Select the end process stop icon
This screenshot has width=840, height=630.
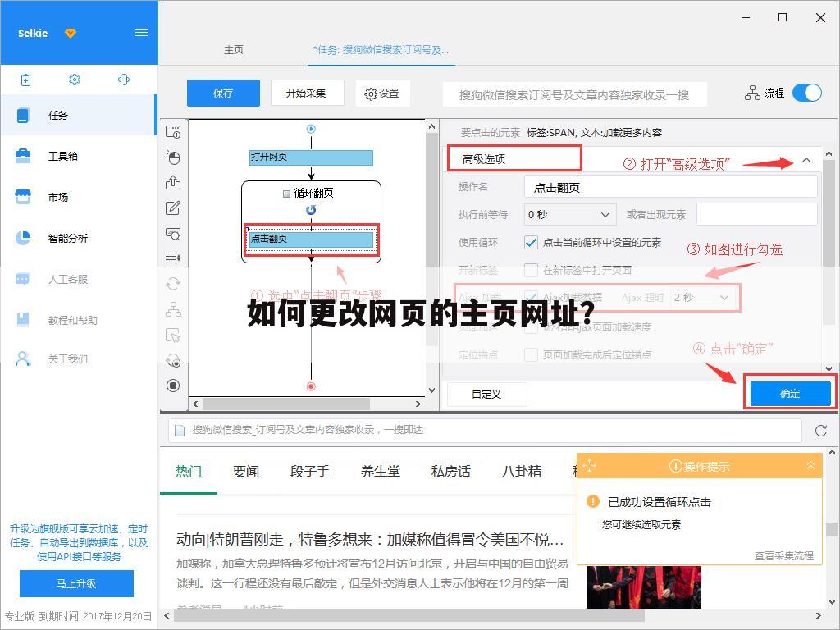[x=173, y=386]
